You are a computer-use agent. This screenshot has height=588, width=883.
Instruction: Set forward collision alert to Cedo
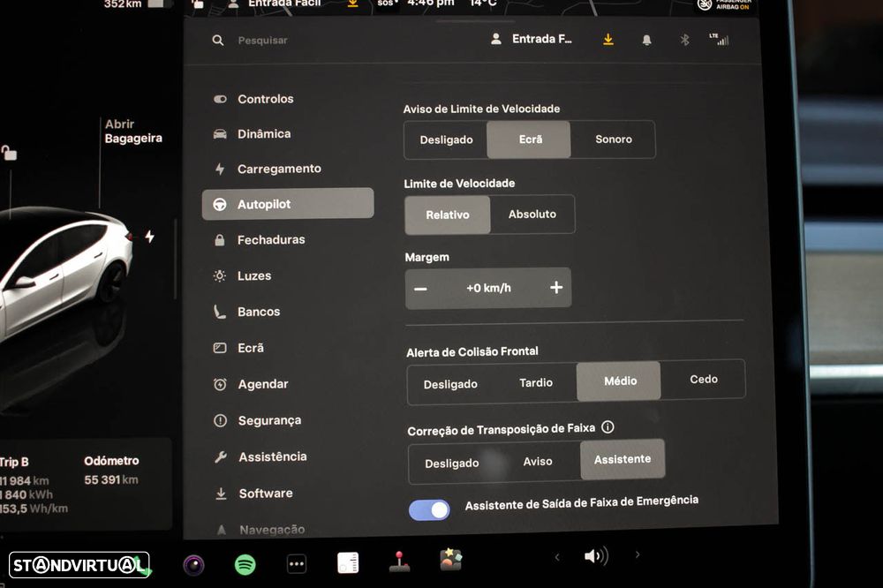tap(704, 380)
